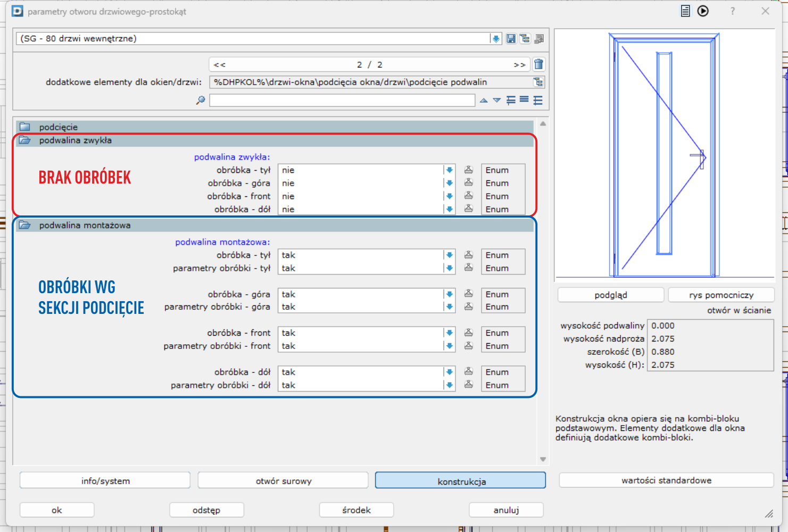This screenshot has height=532, width=788.
Task: Open dropdown for podwalina zwykła obróbka - góra
Action: [449, 183]
